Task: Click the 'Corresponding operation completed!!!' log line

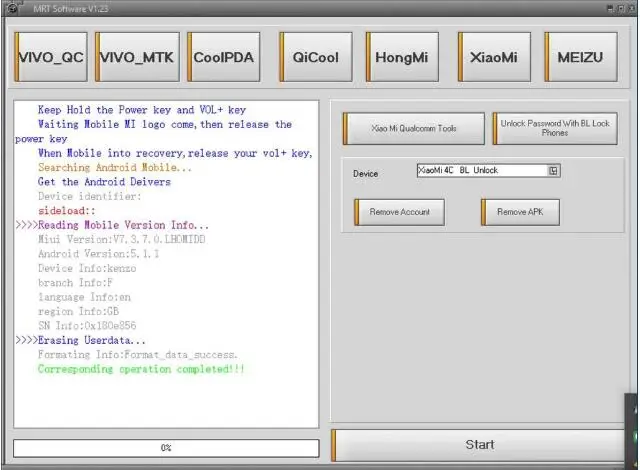Action: (x=141, y=369)
